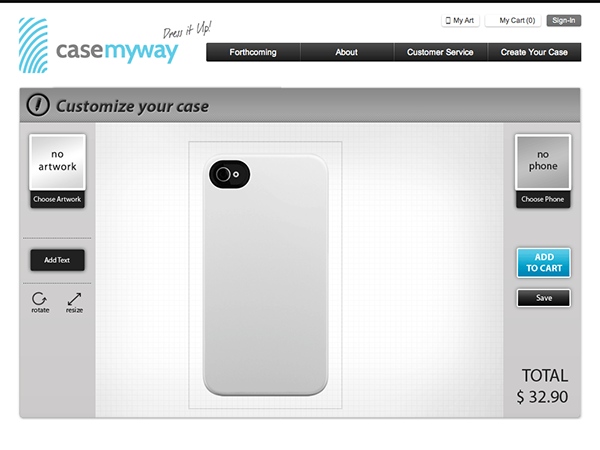Click the blue ADD TO CART button
The width and height of the screenshot is (600, 450).
(x=544, y=262)
